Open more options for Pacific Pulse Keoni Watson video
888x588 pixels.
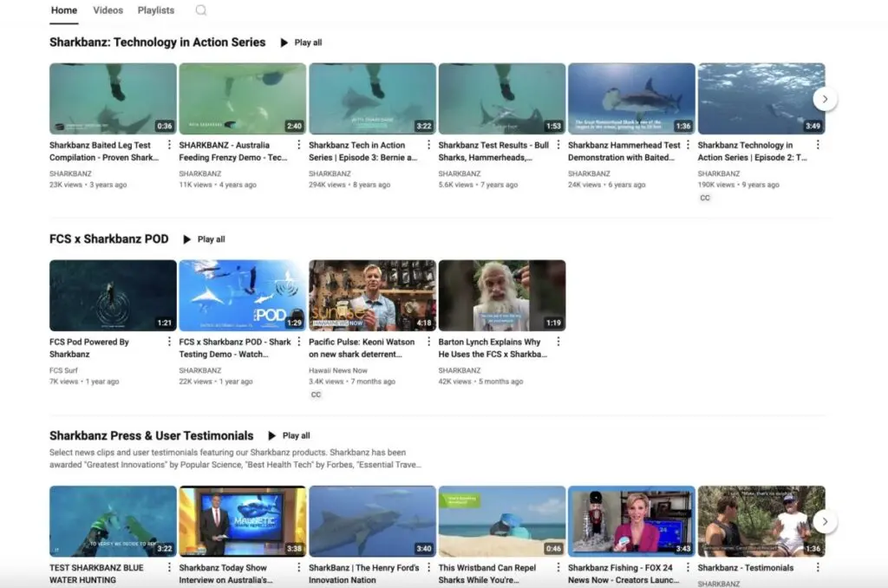[428, 343]
